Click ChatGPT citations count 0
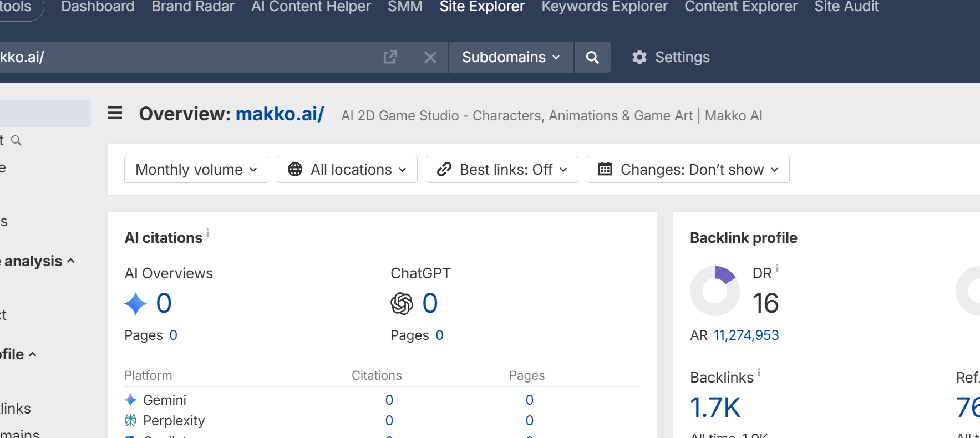Image resolution: width=980 pixels, height=438 pixels. point(430,303)
